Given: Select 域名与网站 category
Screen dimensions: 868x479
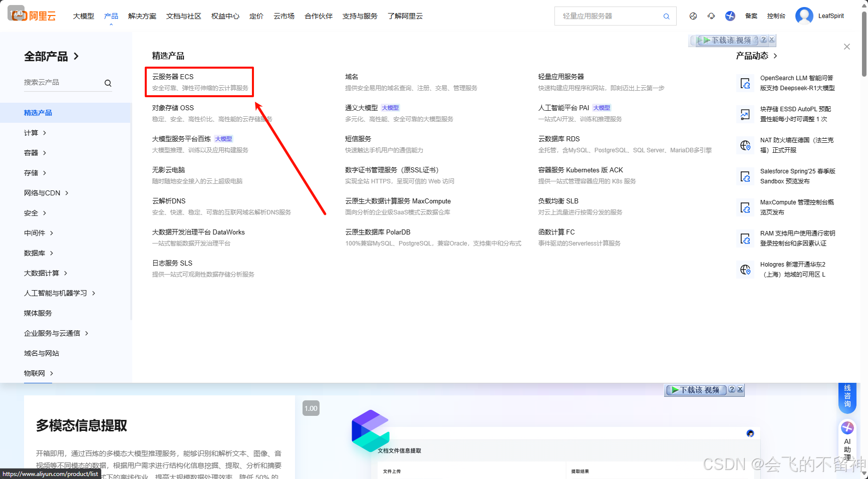Looking at the screenshot, I should 42,353.
